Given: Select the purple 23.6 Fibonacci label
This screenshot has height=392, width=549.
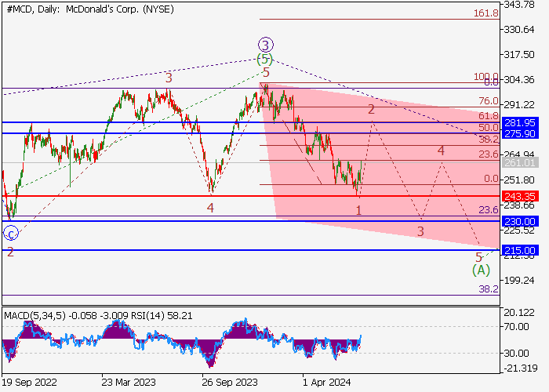Looking at the screenshot, I should tap(489, 210).
